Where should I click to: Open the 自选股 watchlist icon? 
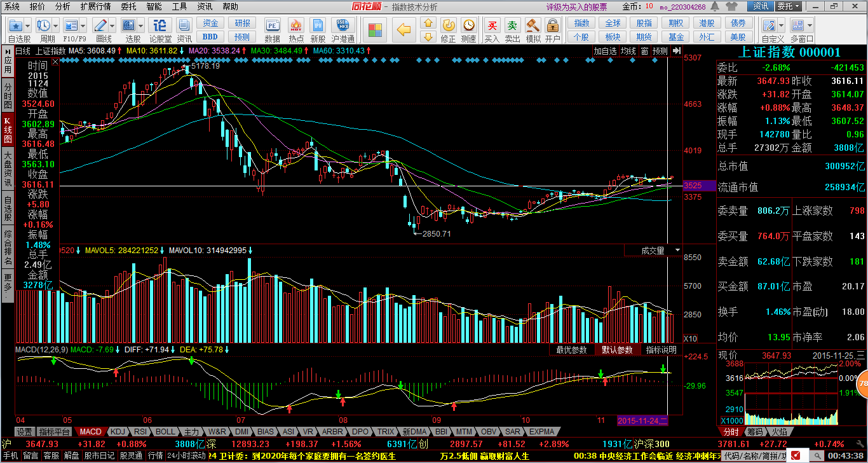(x=15, y=25)
